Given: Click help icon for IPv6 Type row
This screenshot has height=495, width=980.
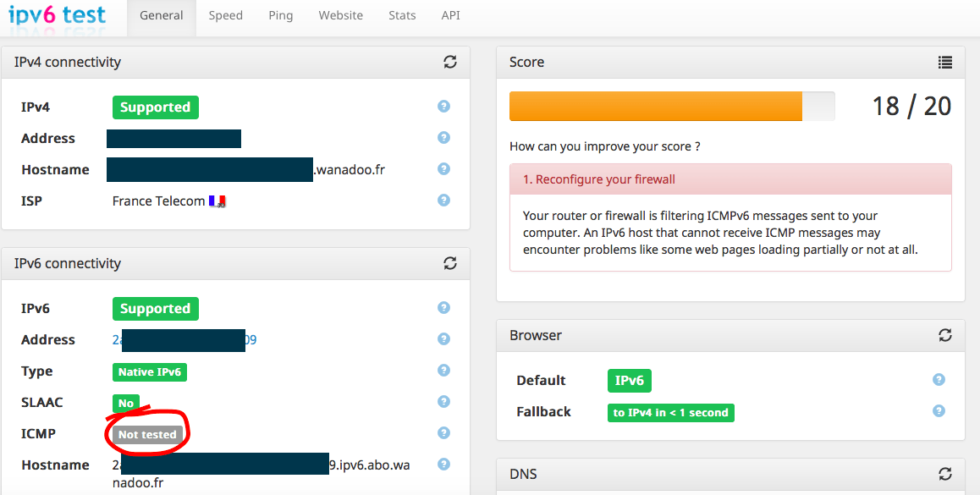Looking at the screenshot, I should 443,371.
